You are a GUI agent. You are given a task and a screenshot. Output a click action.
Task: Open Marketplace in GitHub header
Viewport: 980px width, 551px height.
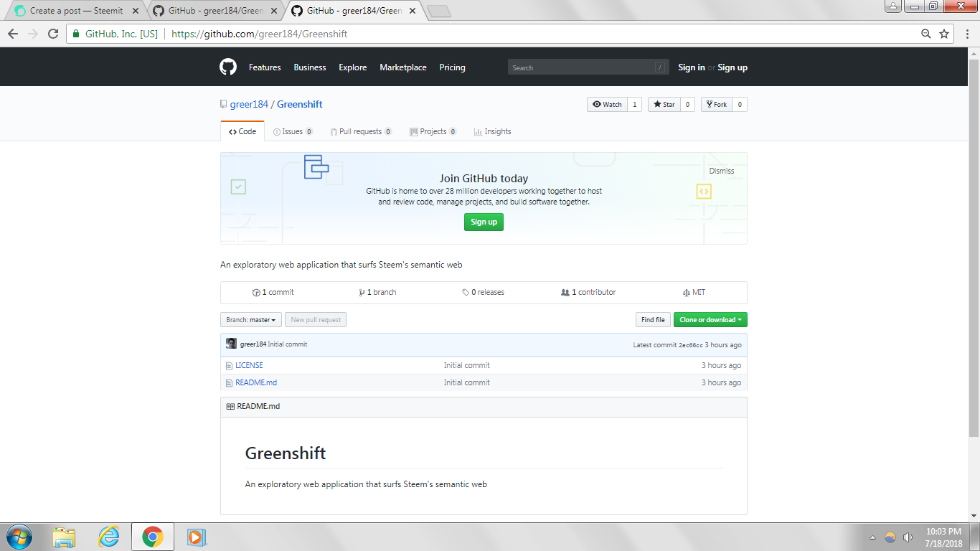click(403, 67)
